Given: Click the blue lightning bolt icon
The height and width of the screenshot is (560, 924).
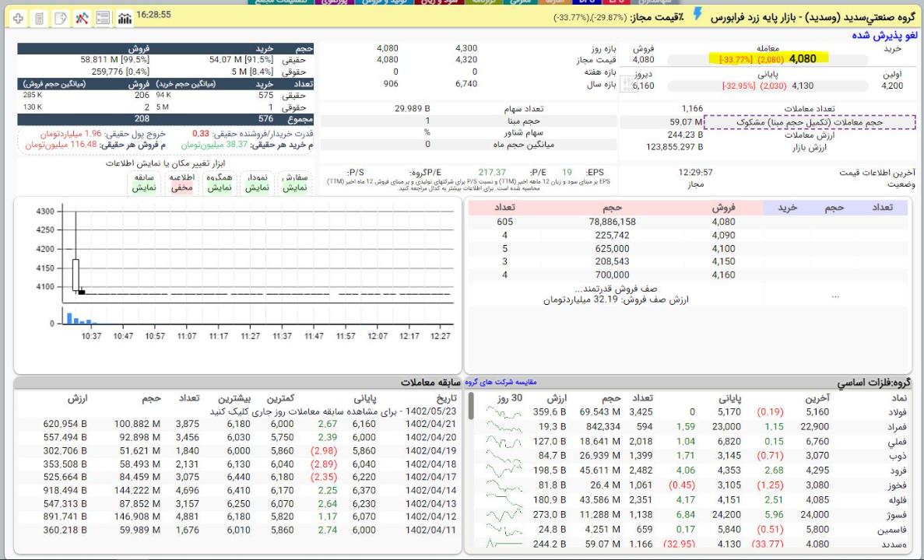Looking at the screenshot, I should coord(697,15).
